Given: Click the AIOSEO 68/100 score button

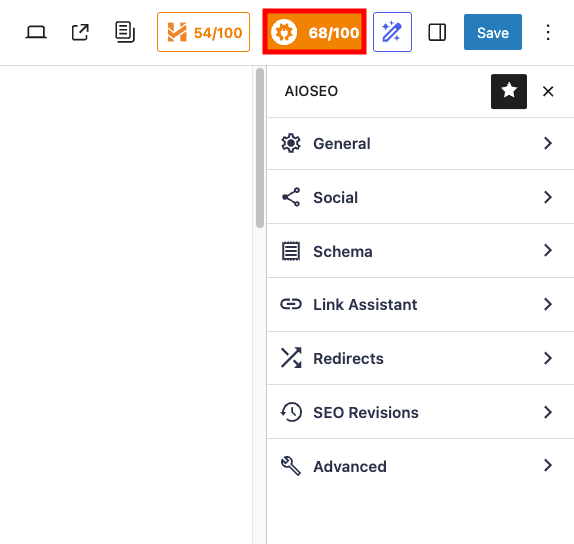Looking at the screenshot, I should coord(314,32).
